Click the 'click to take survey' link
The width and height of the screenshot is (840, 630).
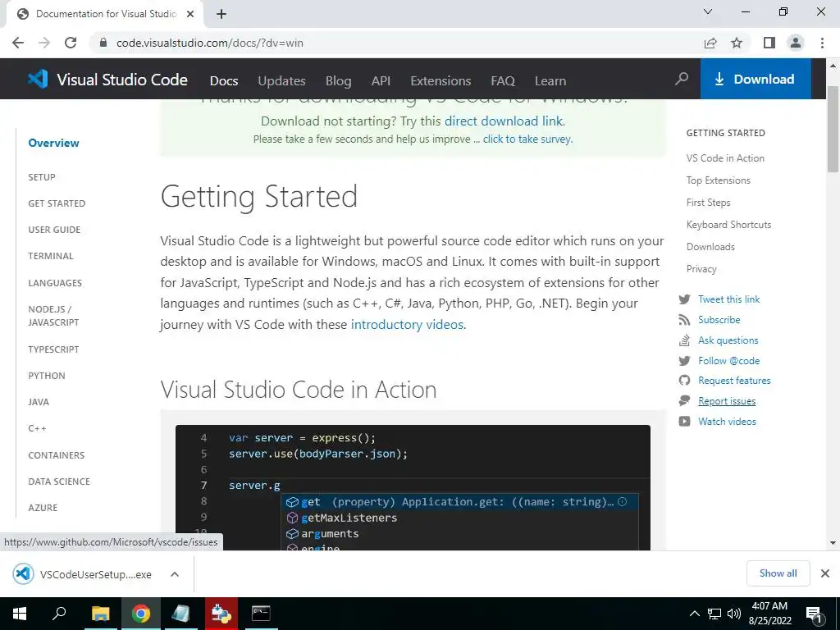click(527, 139)
